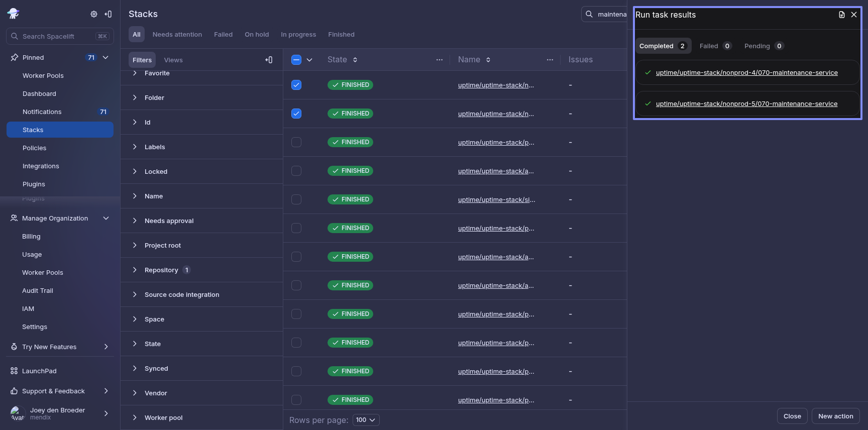The width and height of the screenshot is (868, 430).
Task: Open the Rows per page dropdown
Action: coord(366,420)
